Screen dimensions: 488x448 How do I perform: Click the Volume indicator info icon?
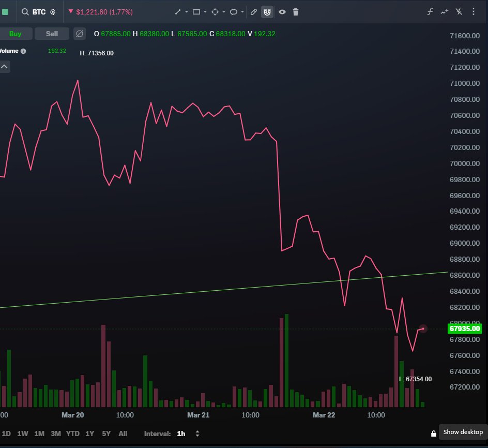(23, 51)
